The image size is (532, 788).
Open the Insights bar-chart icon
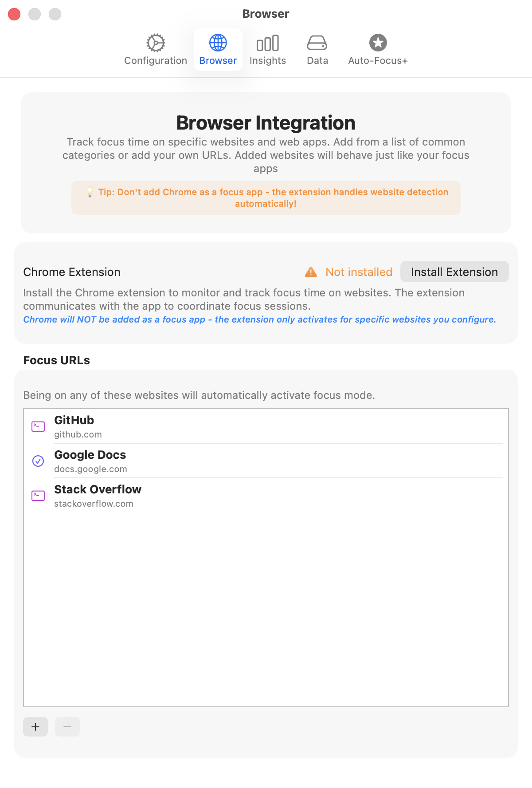pos(268,43)
